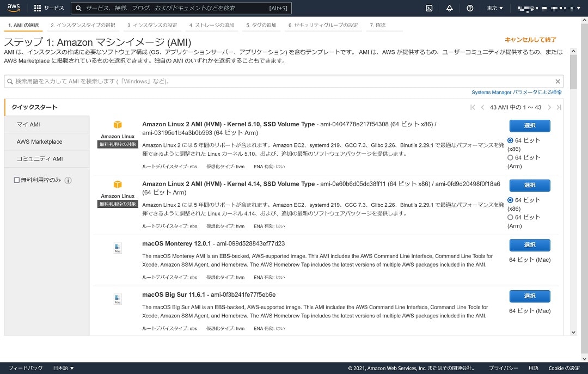The height and width of the screenshot is (374, 588).
Task: Open the help question mark icon
Action: [x=469, y=8]
